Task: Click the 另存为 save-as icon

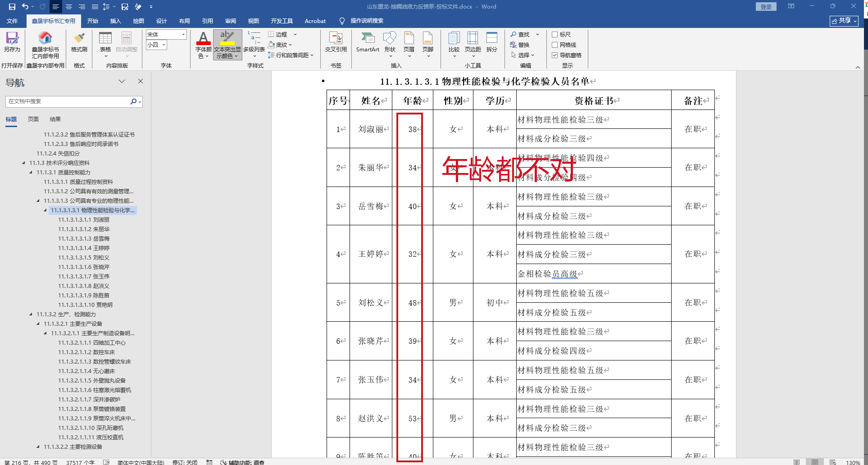Action: point(12,42)
